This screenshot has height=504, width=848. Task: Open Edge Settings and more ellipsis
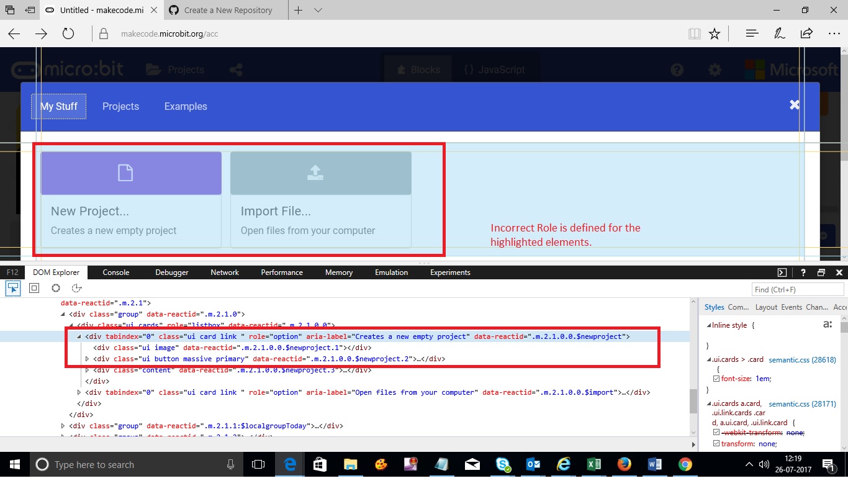834,34
